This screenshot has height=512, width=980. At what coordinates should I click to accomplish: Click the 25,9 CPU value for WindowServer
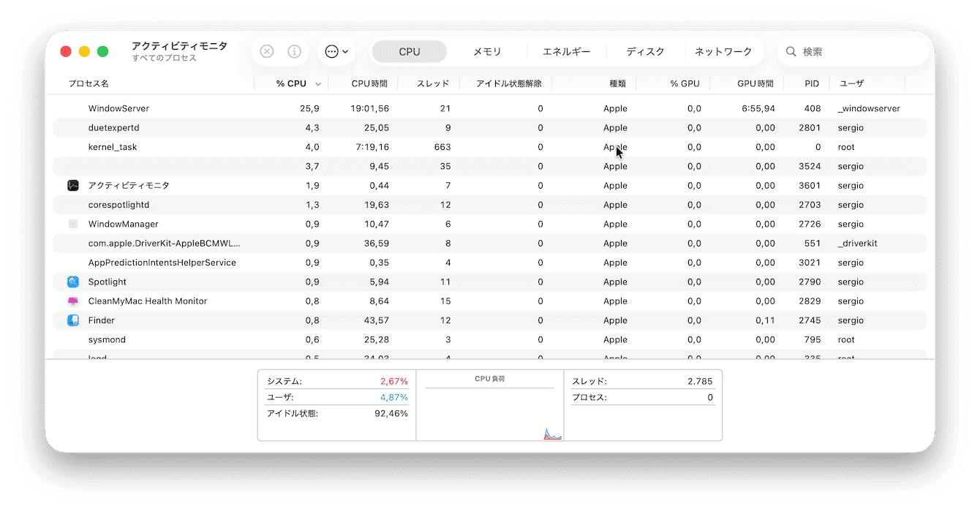[309, 108]
